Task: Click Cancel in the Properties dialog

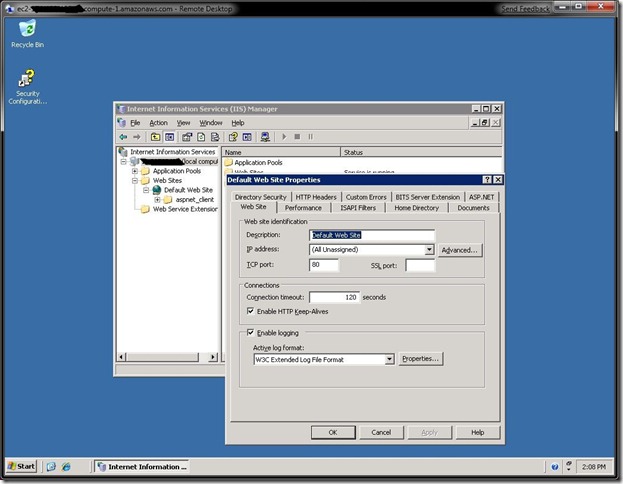Action: point(381,432)
